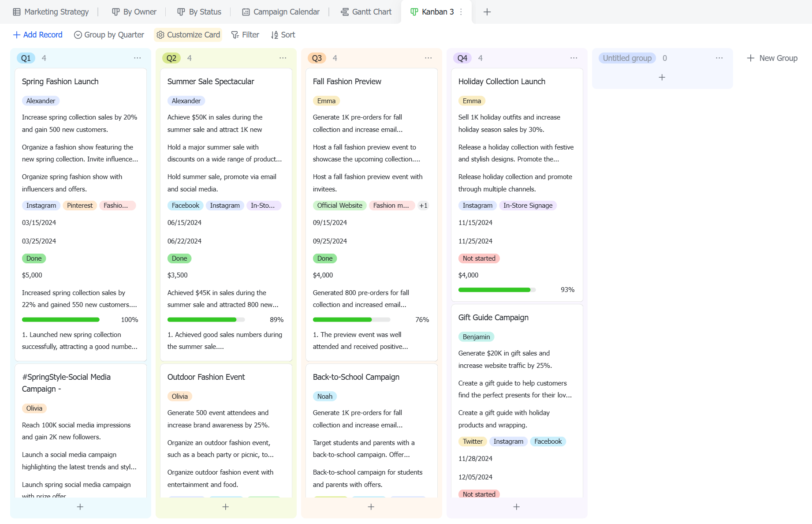This screenshot has height=524, width=812.
Task: Open the Filter options
Action: 245,35
